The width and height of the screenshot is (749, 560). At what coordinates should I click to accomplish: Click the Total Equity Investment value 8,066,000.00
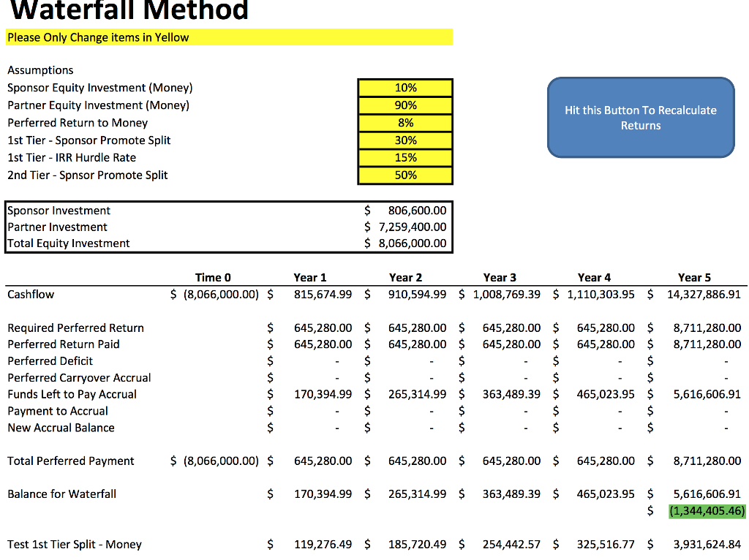pos(413,243)
